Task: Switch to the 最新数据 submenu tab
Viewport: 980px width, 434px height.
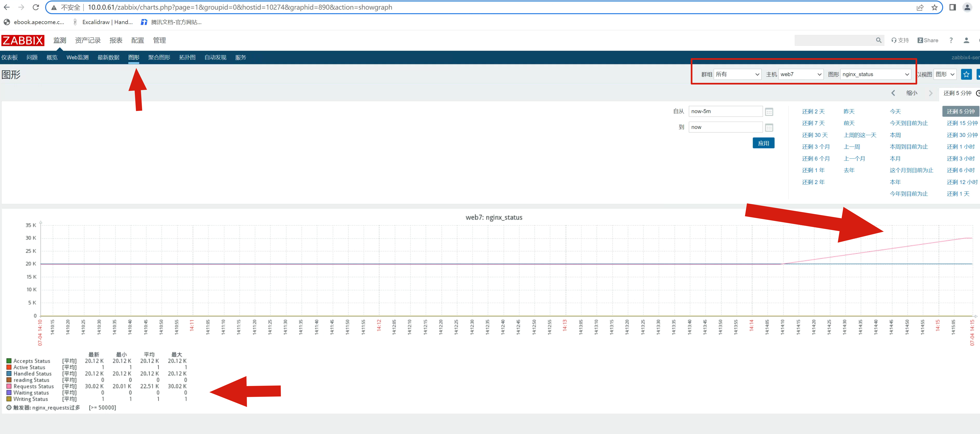Action: pyautogui.click(x=108, y=57)
